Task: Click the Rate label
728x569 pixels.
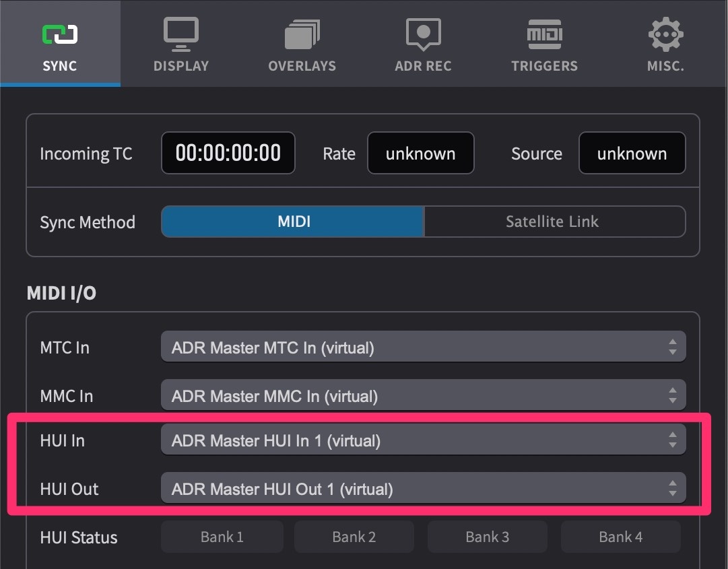Action: (339, 154)
